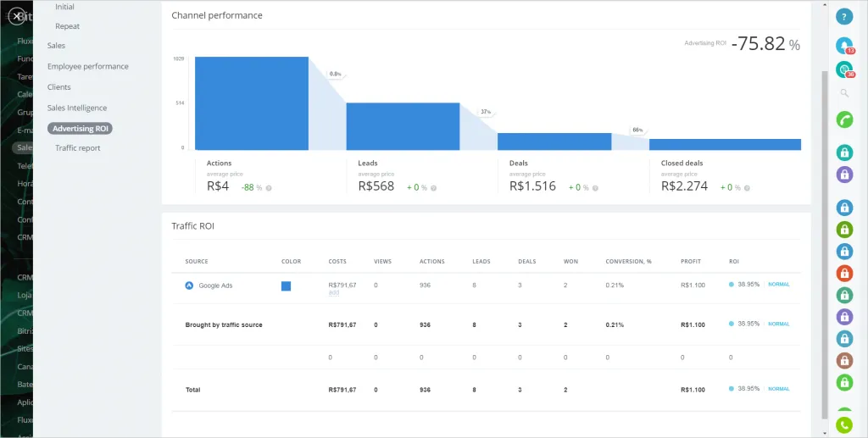This screenshot has height=438, width=868.
Task: Click the PROFIT column header
Action: tap(691, 262)
